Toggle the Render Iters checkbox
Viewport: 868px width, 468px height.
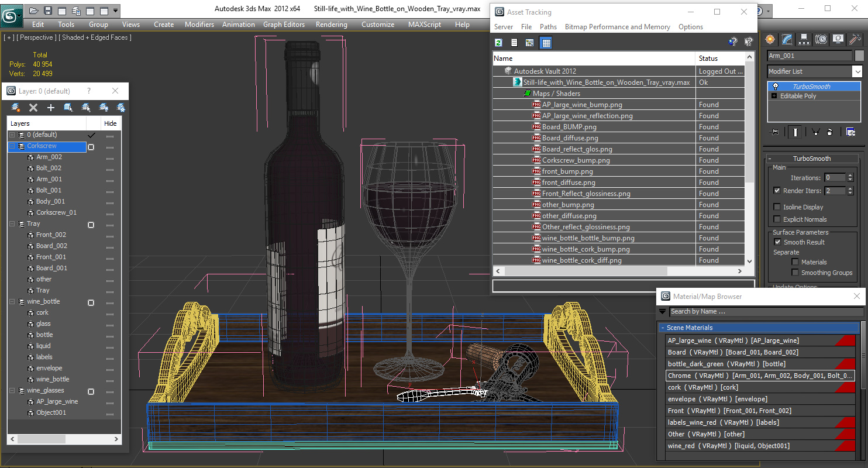777,191
